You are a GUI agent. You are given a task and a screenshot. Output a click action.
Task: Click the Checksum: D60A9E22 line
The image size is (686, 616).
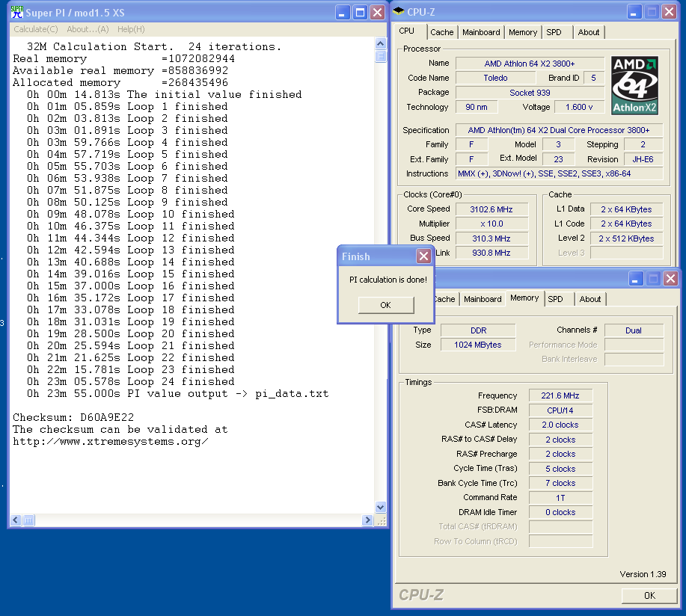(73, 417)
